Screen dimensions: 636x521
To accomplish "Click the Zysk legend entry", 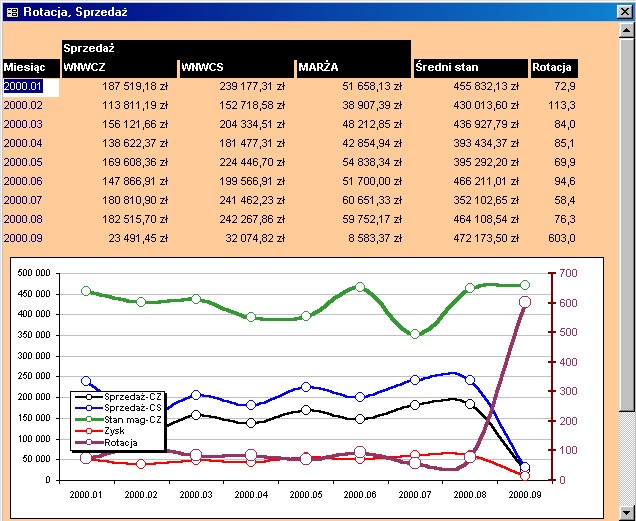I will pos(99,431).
